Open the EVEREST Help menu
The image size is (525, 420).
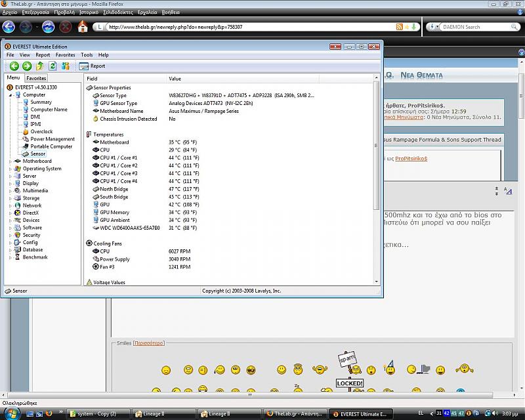[x=104, y=55]
